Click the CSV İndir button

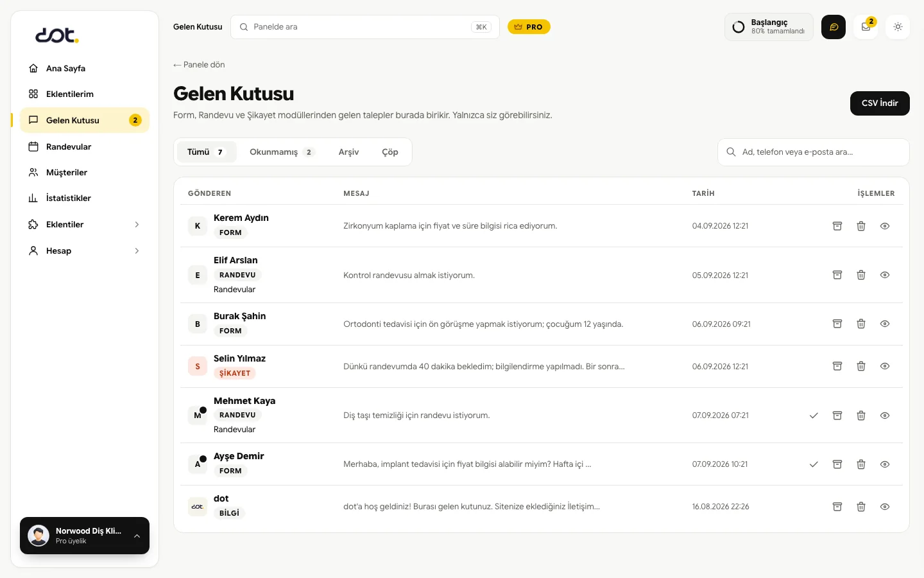point(880,103)
